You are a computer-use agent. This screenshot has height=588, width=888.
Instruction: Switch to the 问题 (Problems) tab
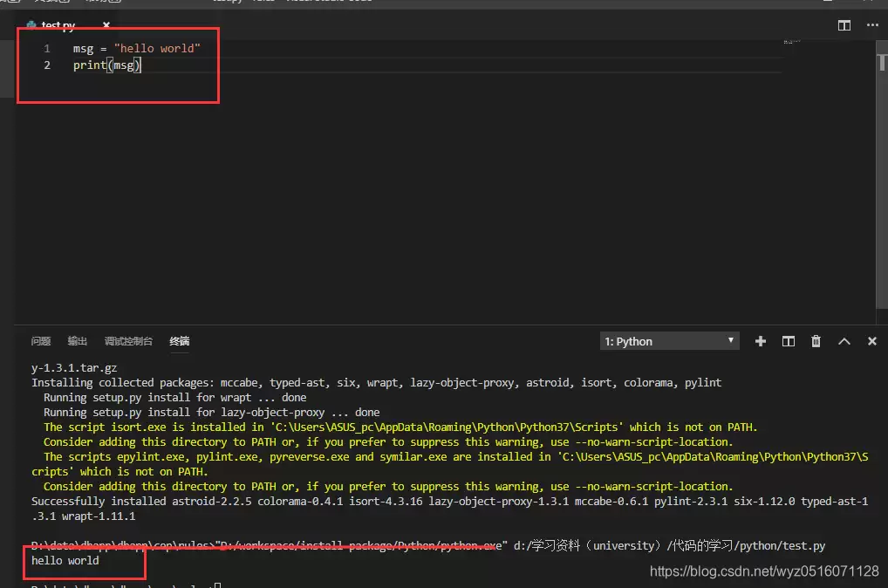pos(41,341)
